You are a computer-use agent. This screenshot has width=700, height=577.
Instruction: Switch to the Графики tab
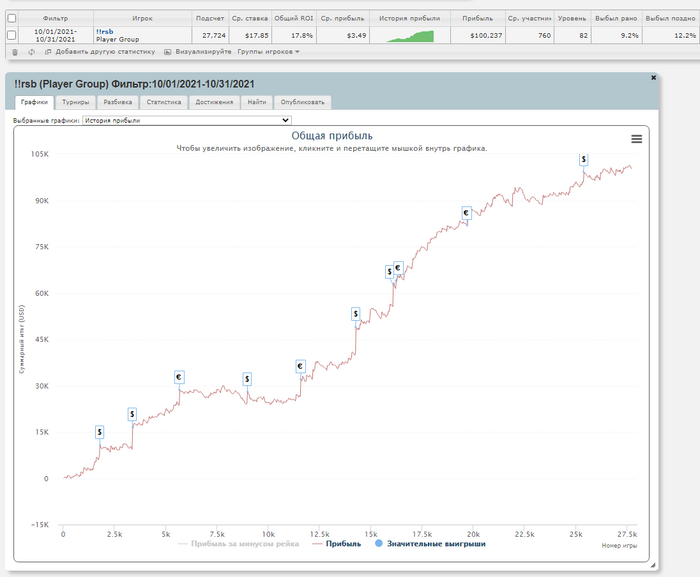pos(34,102)
